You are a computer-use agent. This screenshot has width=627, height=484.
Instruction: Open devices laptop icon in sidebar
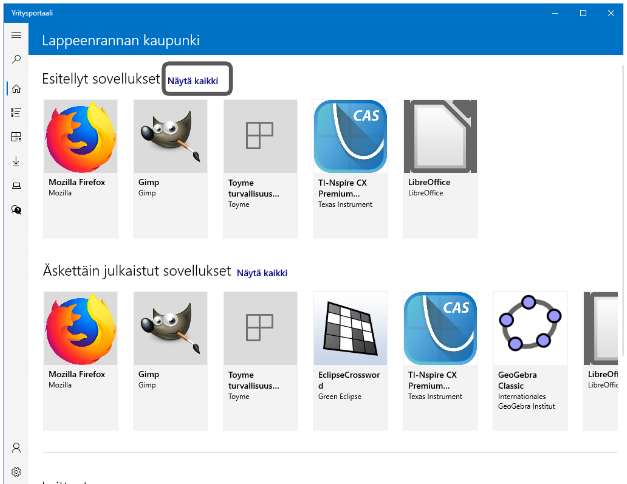(16, 186)
